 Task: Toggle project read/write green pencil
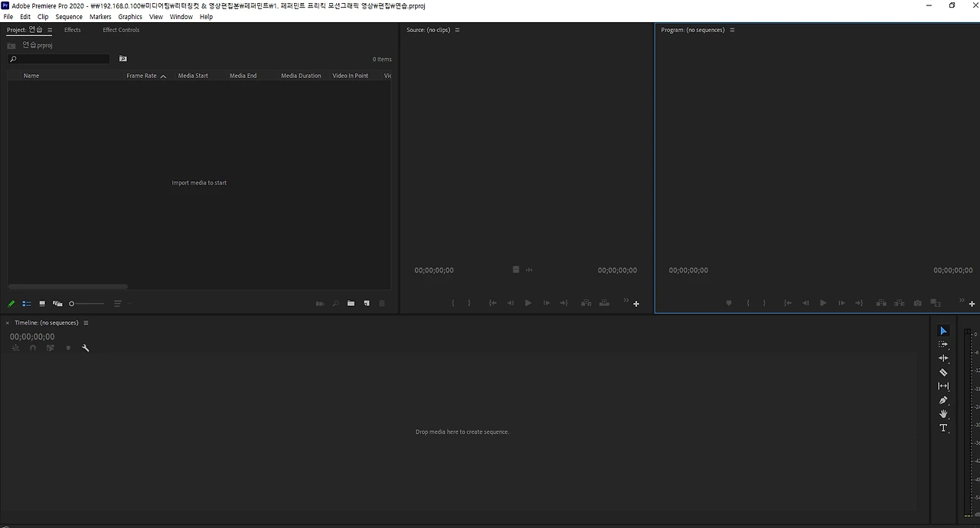(11, 304)
